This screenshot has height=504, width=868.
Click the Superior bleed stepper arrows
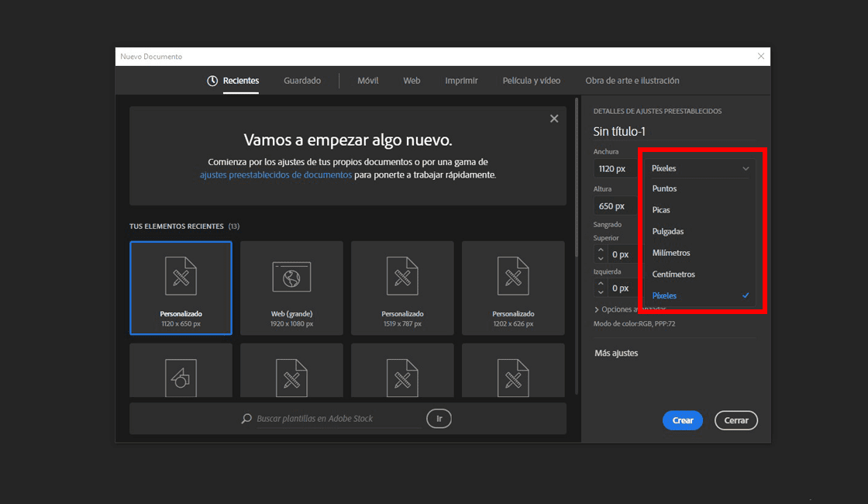(x=601, y=254)
